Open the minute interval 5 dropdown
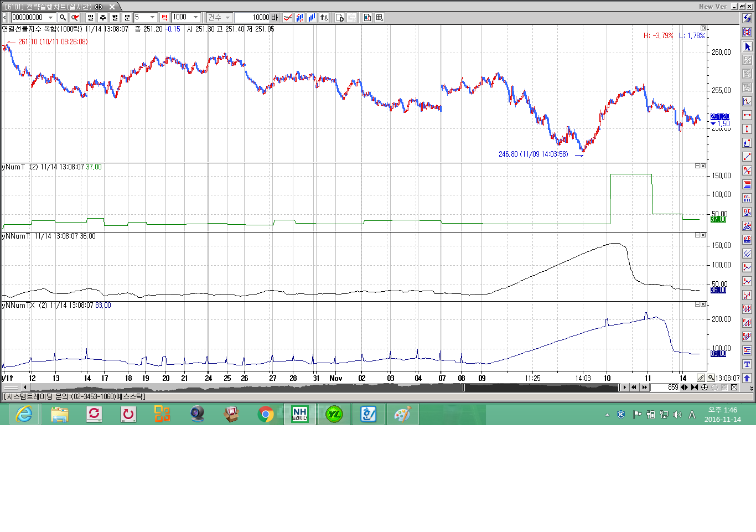 (x=153, y=18)
